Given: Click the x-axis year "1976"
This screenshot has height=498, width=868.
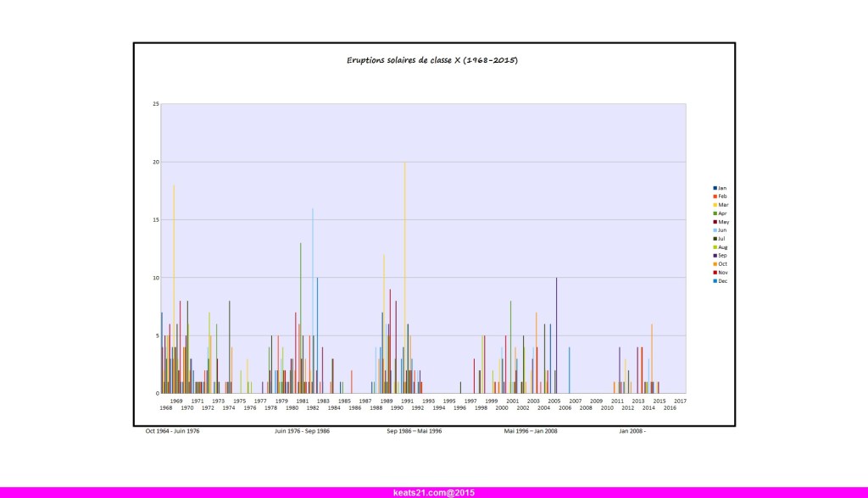Looking at the screenshot, I should [x=250, y=408].
